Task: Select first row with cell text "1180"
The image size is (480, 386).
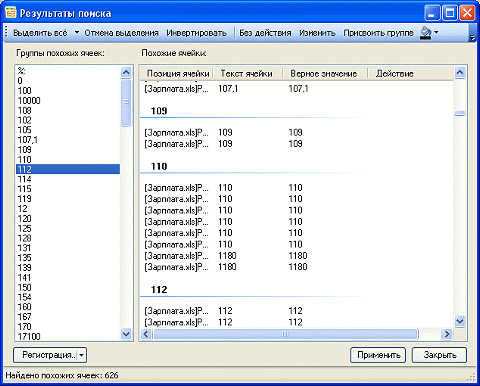Action: tap(297, 256)
